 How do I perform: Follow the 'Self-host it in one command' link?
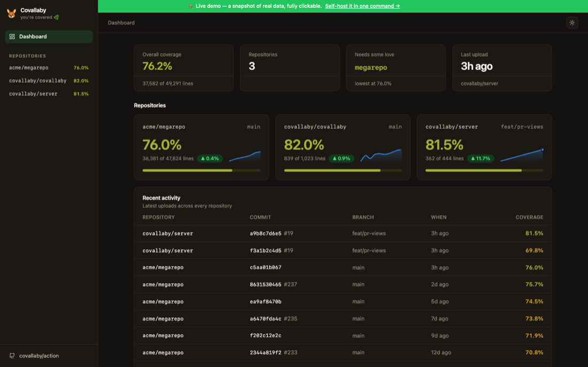point(362,6)
